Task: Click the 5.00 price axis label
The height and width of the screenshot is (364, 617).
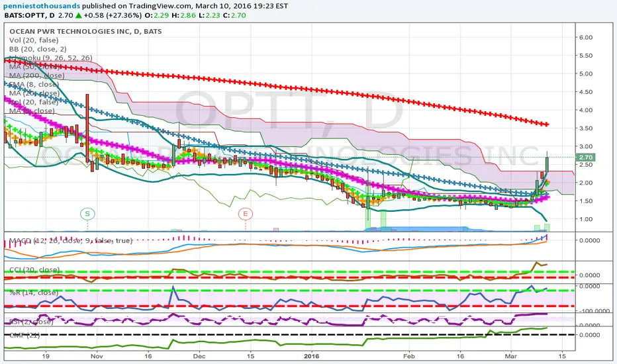Action: tap(585, 73)
